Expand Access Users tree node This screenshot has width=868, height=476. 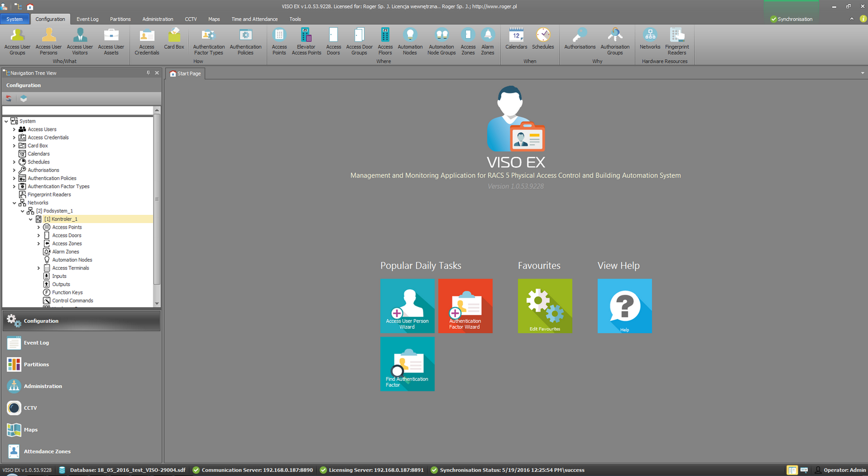point(14,129)
